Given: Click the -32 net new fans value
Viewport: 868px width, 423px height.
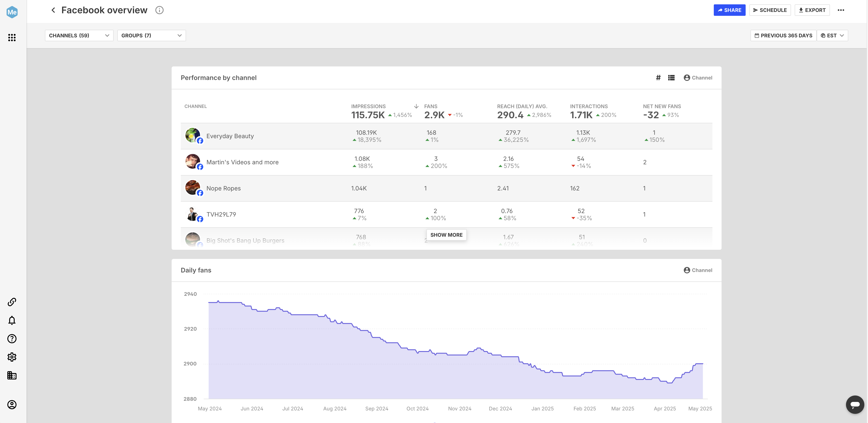Looking at the screenshot, I should pos(651,115).
